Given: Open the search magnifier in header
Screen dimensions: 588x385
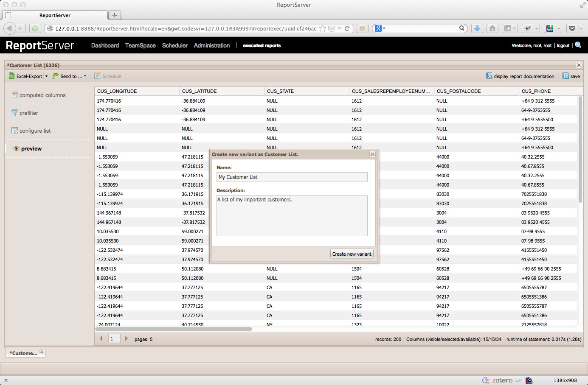Looking at the screenshot, I should point(578,45).
